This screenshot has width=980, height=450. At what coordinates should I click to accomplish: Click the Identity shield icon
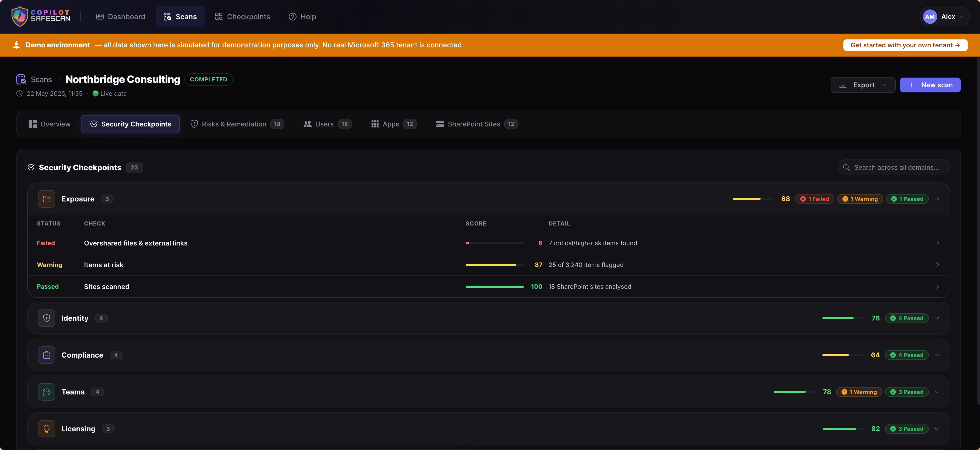(x=46, y=318)
